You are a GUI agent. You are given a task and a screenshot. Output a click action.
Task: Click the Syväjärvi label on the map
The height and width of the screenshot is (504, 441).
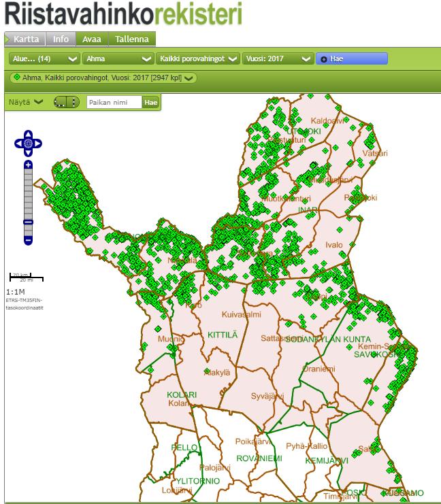(x=267, y=397)
